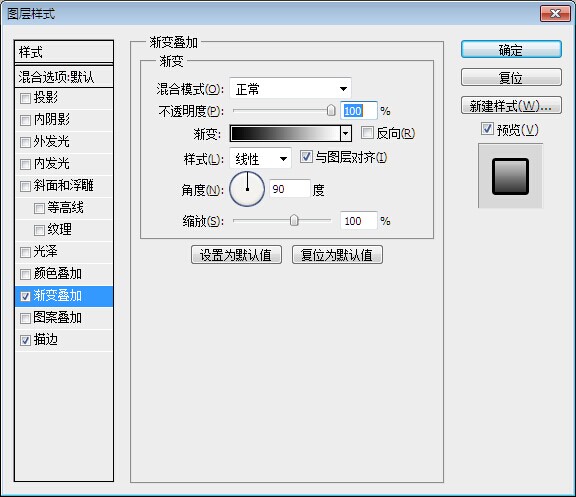576x497 pixels.
Task: Open the 斜面和浮雕 settings row
Action: click(x=64, y=186)
